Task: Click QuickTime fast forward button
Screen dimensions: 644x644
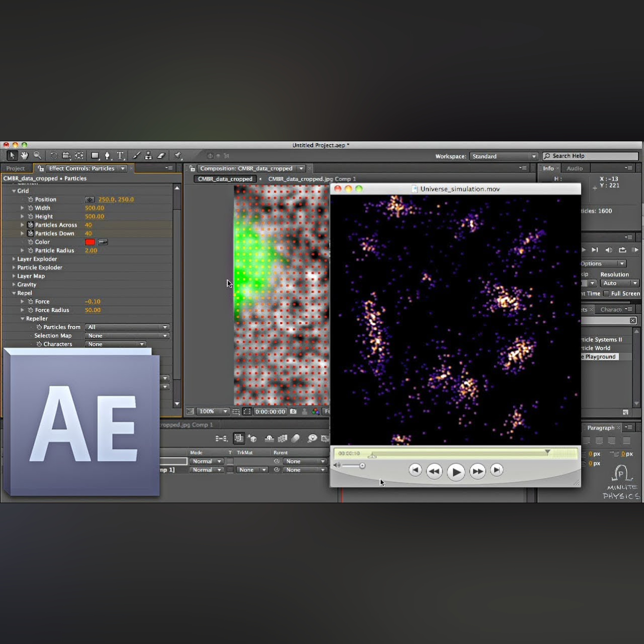Action: pos(477,471)
